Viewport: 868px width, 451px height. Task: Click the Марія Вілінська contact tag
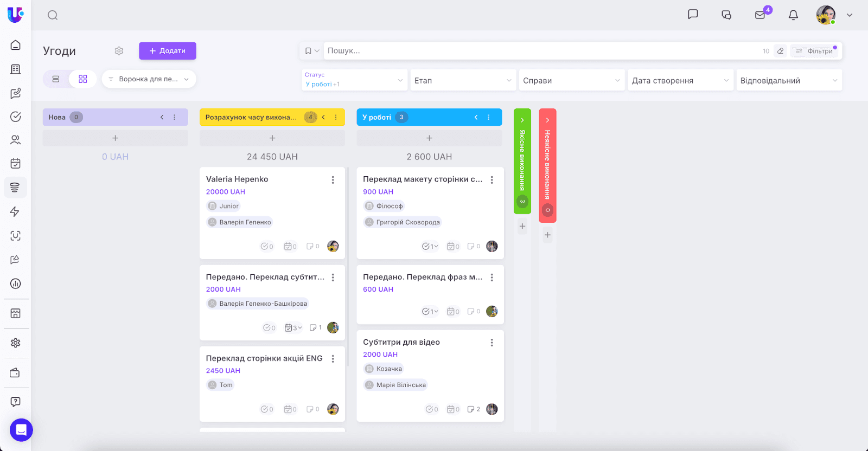tap(395, 385)
